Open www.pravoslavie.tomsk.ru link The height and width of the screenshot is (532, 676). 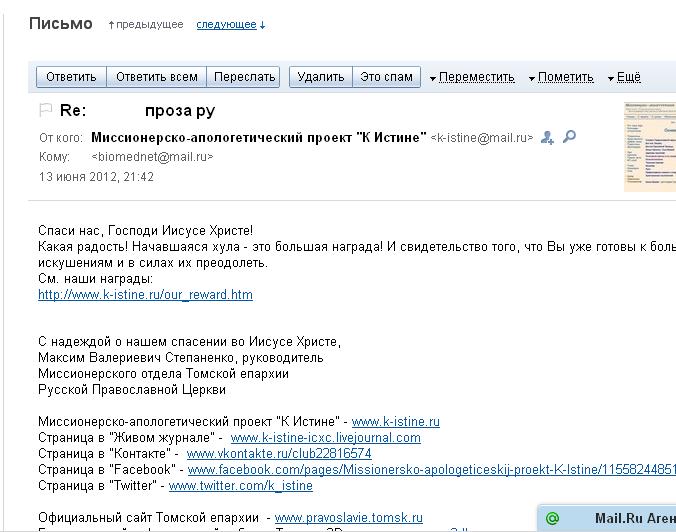click(x=349, y=517)
